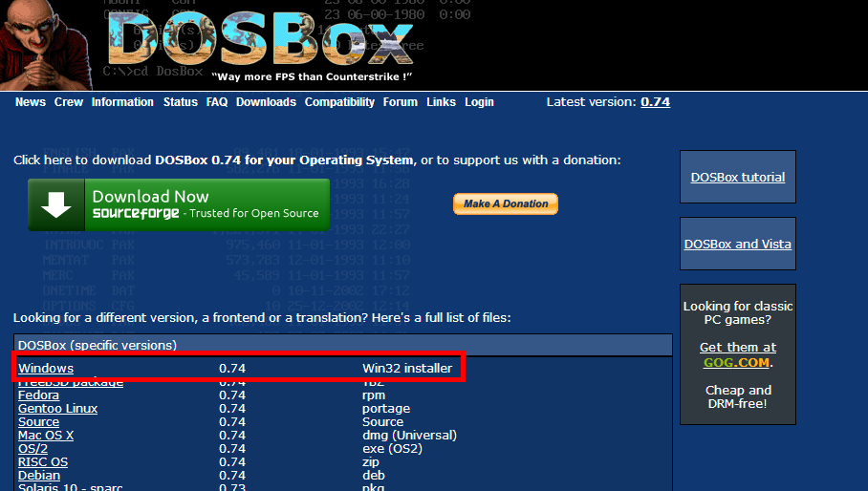Viewport: 868px width, 491px height.
Task: Open the Information section
Action: (122, 102)
